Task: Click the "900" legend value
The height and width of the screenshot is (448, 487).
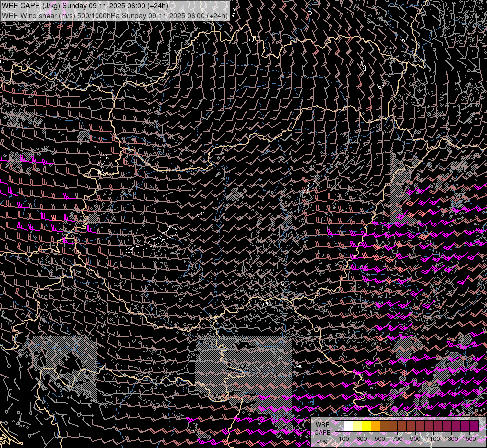Action: pos(415,439)
